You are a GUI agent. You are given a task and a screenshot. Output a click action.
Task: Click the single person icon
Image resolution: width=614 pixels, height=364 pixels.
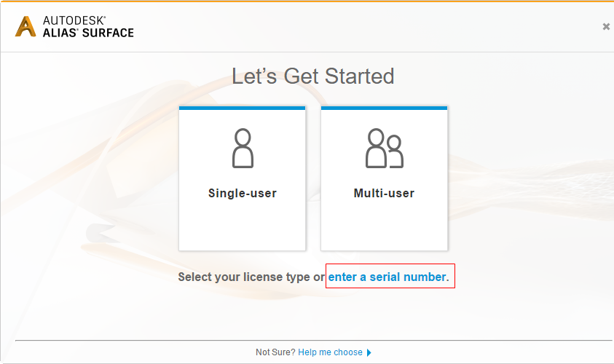[243, 149]
